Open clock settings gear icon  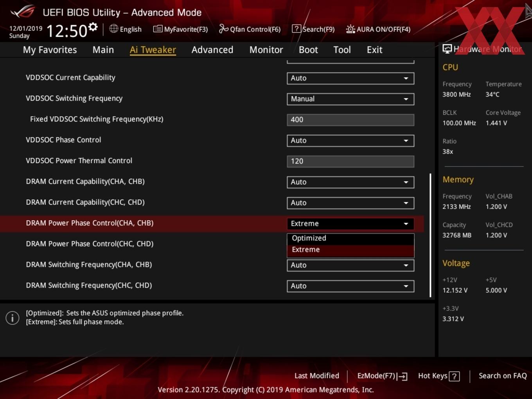[93, 27]
